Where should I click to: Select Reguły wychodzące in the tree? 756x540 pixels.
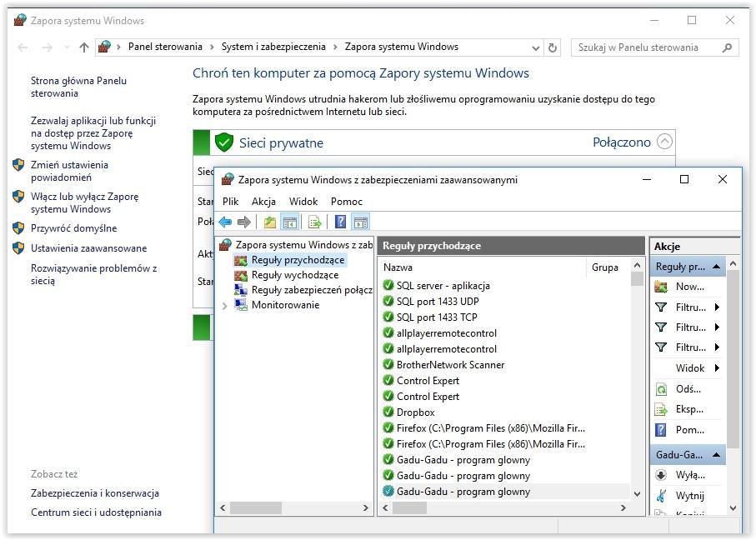pos(294,275)
